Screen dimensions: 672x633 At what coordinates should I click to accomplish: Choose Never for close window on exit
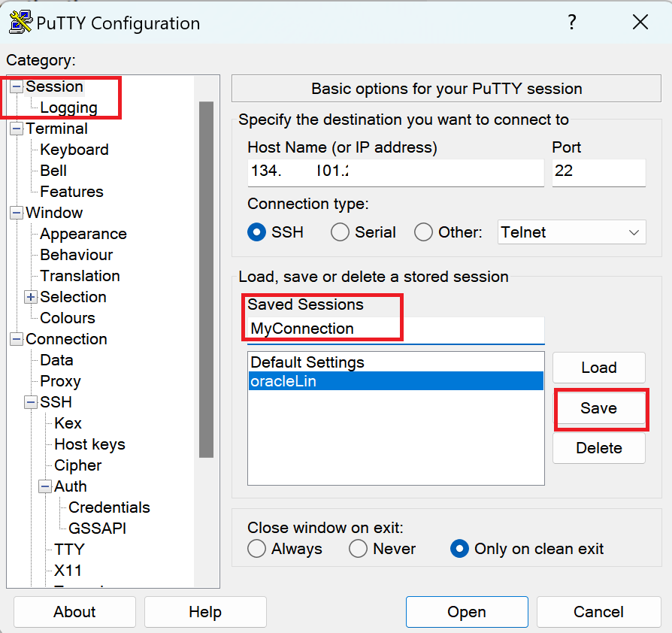[358, 549]
